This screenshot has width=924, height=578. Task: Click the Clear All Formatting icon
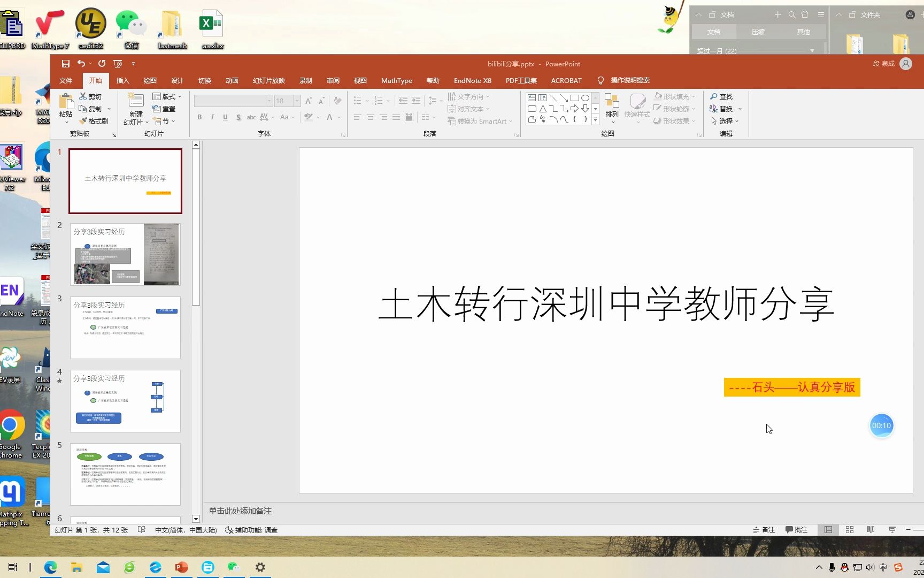coord(337,101)
